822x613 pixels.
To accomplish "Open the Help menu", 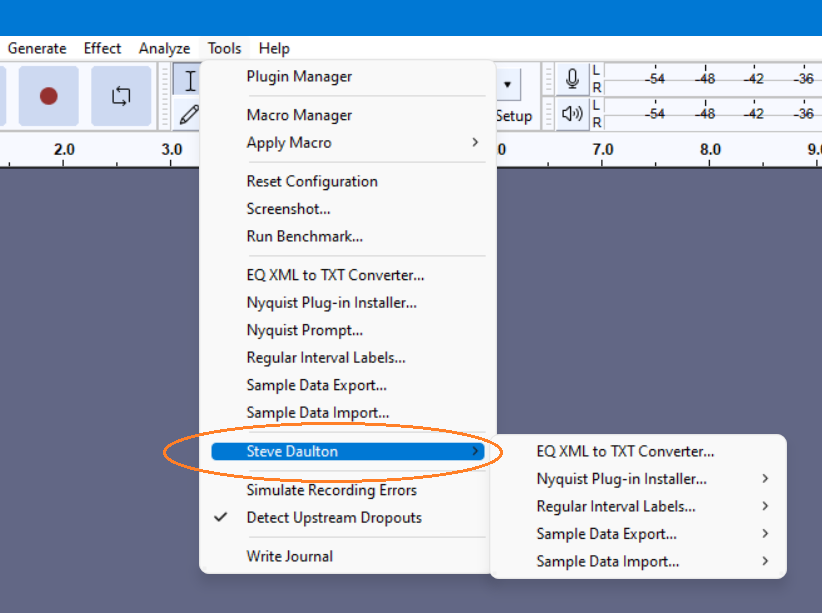I will pos(273,48).
